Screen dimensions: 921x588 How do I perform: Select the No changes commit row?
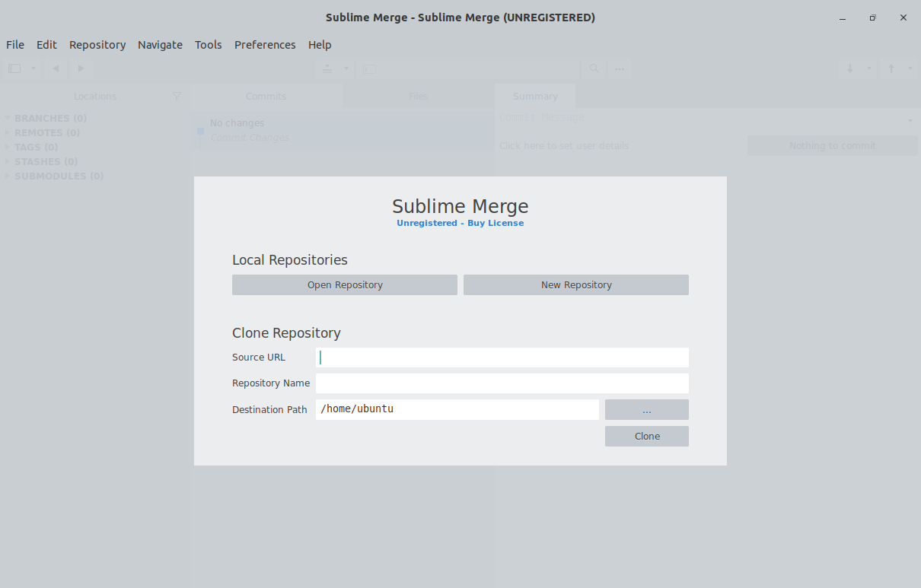click(x=341, y=130)
